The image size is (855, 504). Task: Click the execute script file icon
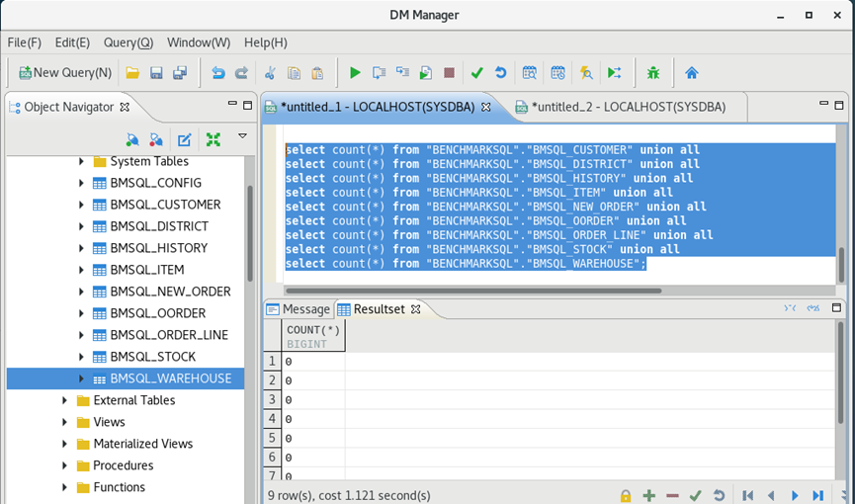(426, 72)
